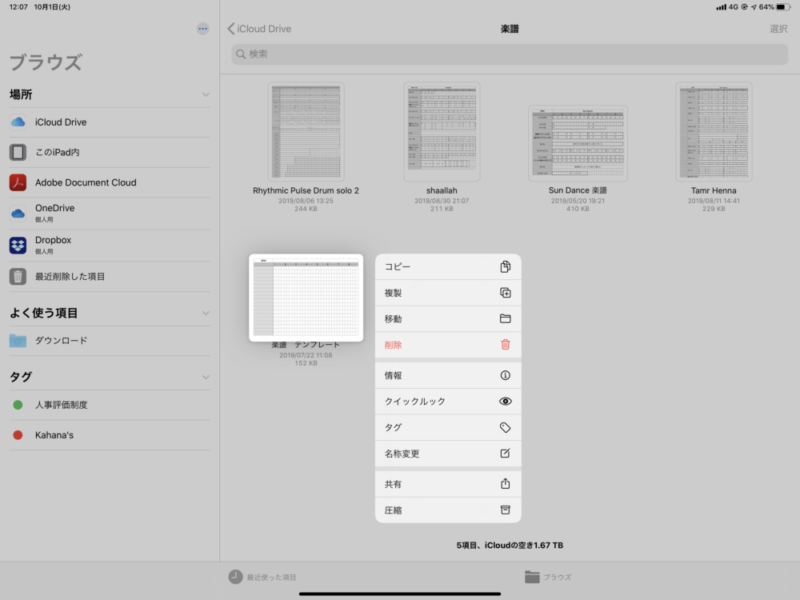The image size is (800, 600).
Task: Tap the folder icon beside 移動
Action: (505, 319)
